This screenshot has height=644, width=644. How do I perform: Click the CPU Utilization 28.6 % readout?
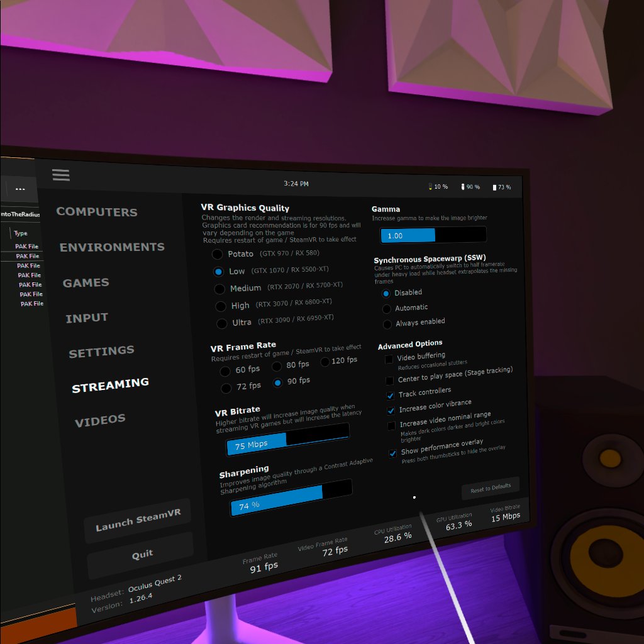(394, 533)
